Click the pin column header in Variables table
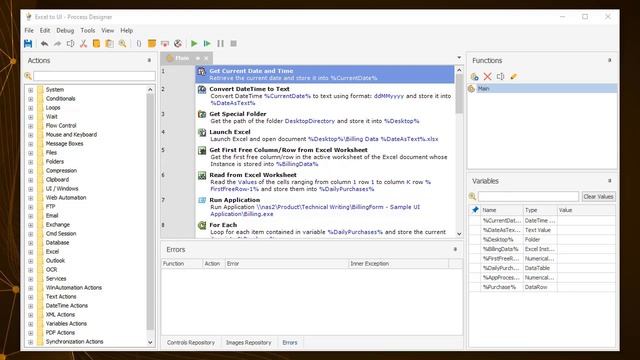 [475, 210]
